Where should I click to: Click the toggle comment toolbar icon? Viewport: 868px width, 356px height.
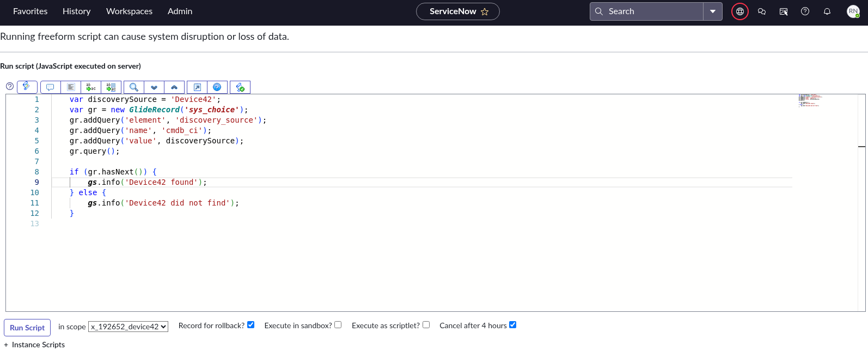50,87
